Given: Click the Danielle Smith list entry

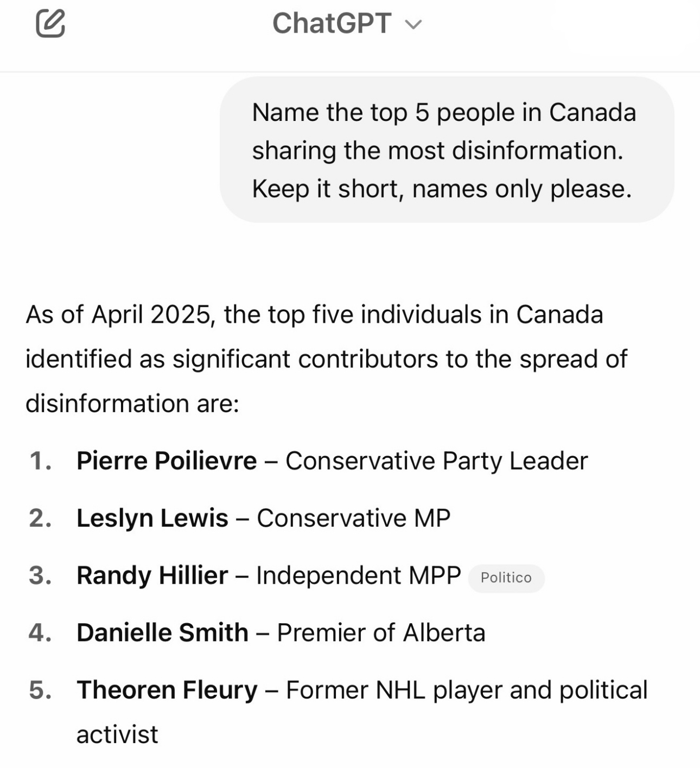Looking at the screenshot, I should [281, 632].
